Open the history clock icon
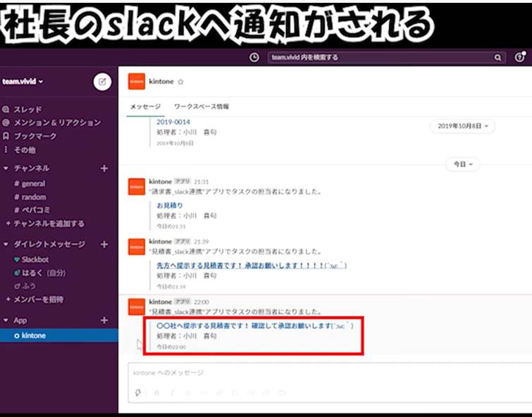This screenshot has height=417, width=532. 254,57
